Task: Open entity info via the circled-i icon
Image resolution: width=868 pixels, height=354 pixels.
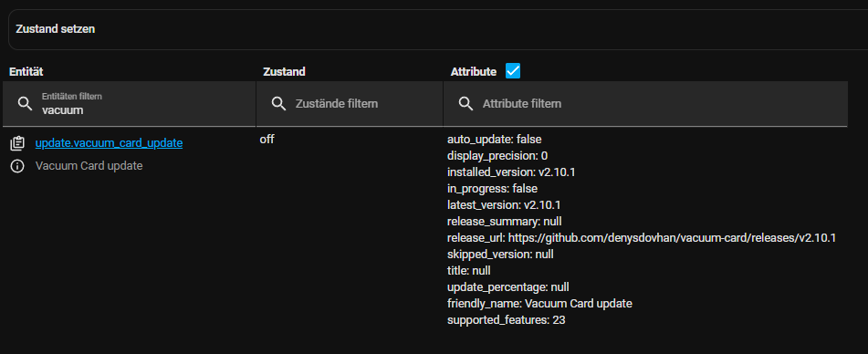Action: point(17,166)
